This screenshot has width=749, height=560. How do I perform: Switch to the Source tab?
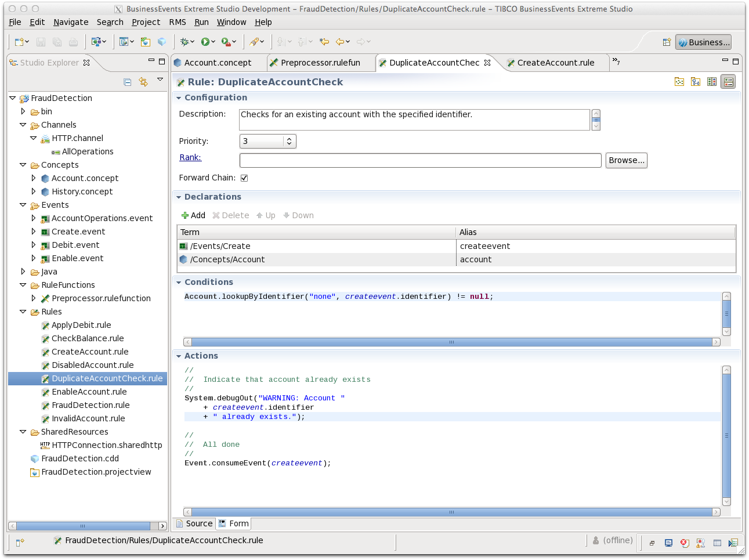tap(194, 523)
